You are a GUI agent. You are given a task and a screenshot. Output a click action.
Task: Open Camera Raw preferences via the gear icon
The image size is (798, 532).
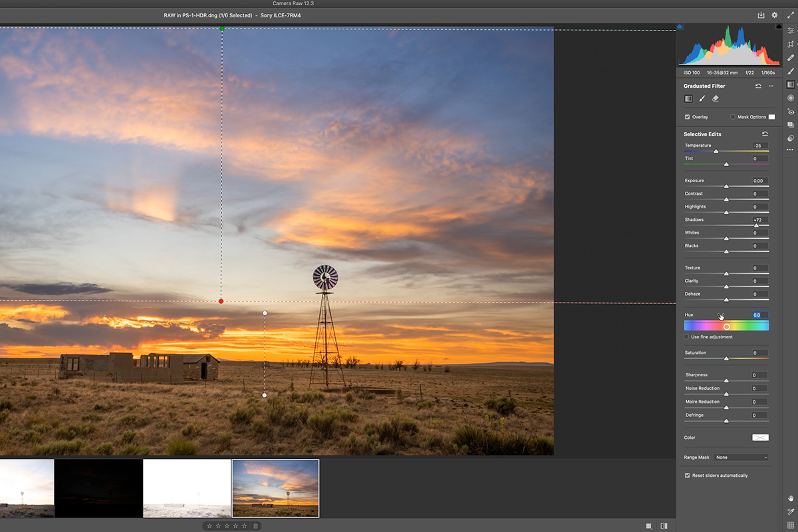coord(774,15)
